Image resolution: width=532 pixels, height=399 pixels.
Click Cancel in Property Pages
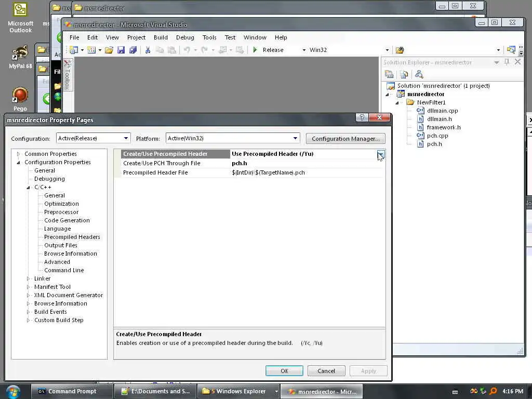(326, 371)
